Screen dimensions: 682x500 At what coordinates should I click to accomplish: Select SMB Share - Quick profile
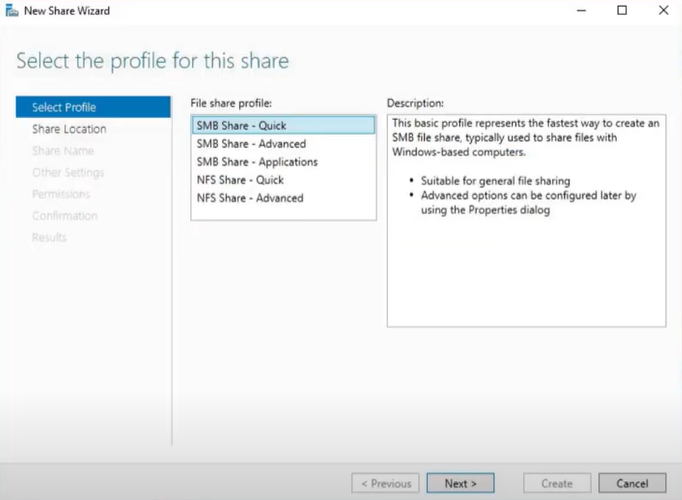tap(283, 125)
